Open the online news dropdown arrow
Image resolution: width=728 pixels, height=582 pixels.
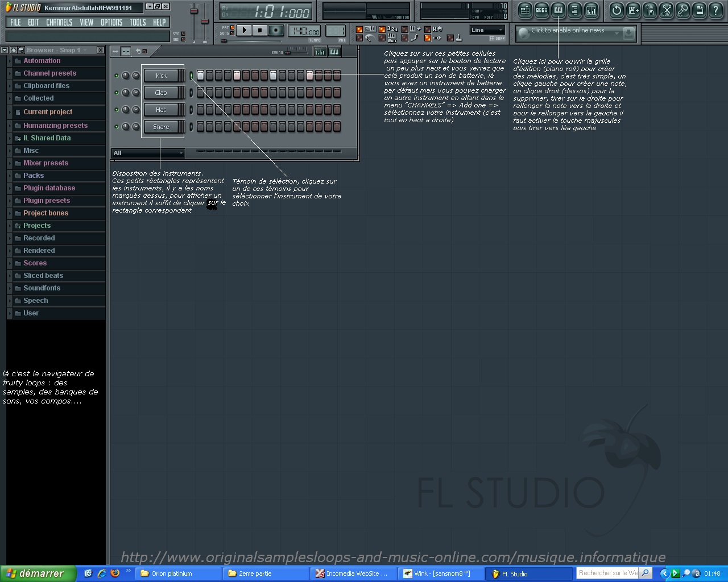tap(617, 34)
